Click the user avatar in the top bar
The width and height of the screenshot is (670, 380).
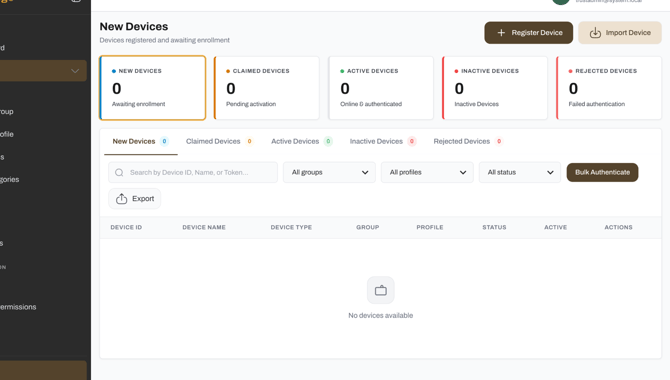coord(561,2)
